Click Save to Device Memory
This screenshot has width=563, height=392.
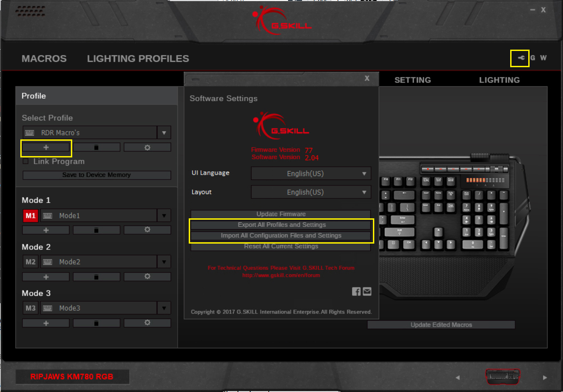pyautogui.click(x=97, y=175)
